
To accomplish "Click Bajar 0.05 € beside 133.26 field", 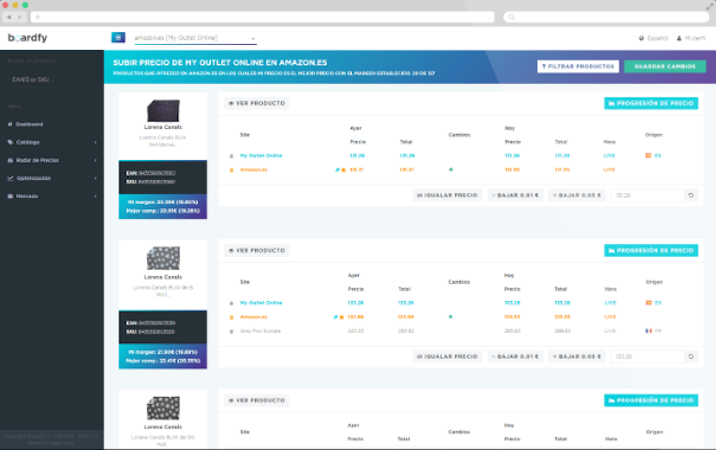I will tap(577, 356).
